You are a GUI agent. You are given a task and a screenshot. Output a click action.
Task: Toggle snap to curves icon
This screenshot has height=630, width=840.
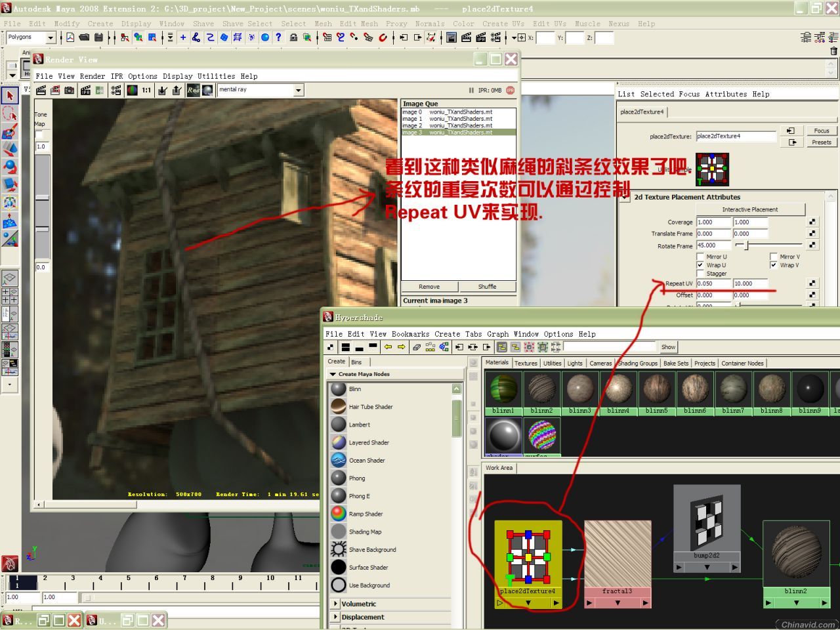[341, 37]
